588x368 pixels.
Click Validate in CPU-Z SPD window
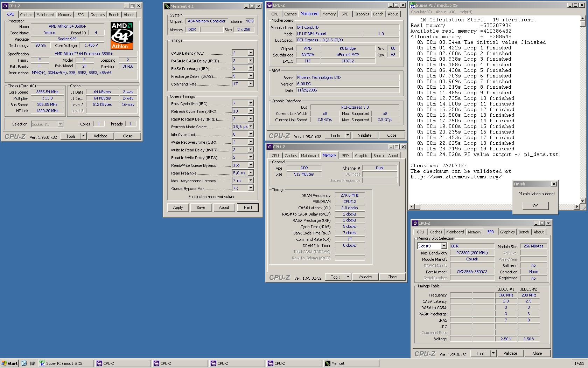510,353
